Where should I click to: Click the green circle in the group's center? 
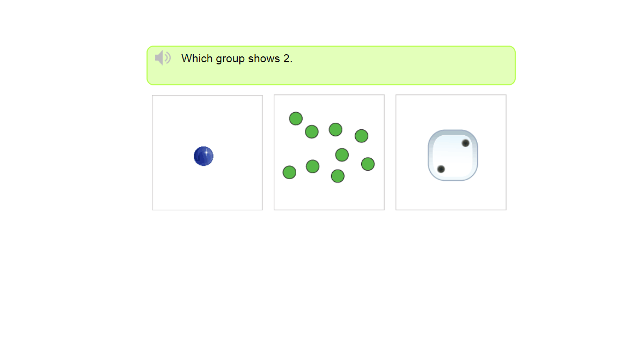click(x=342, y=155)
